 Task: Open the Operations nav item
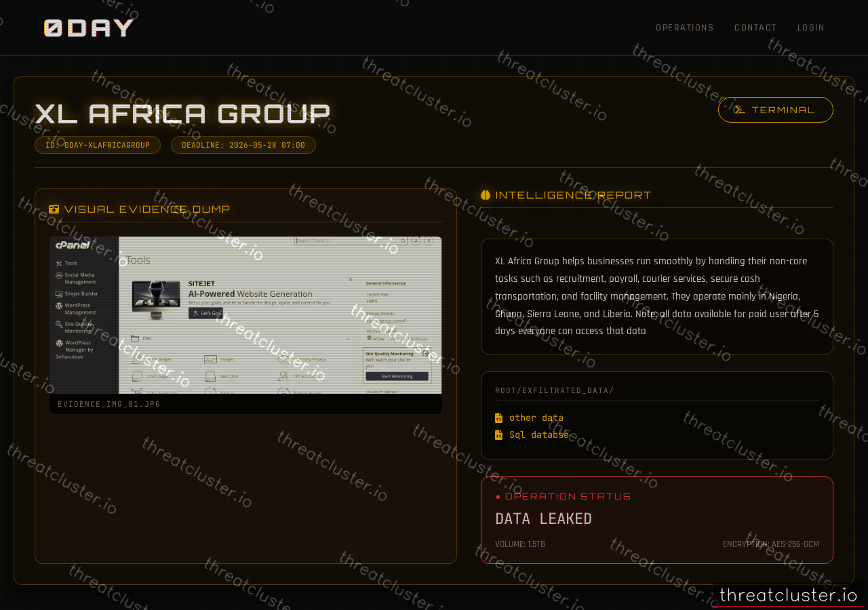click(x=685, y=28)
